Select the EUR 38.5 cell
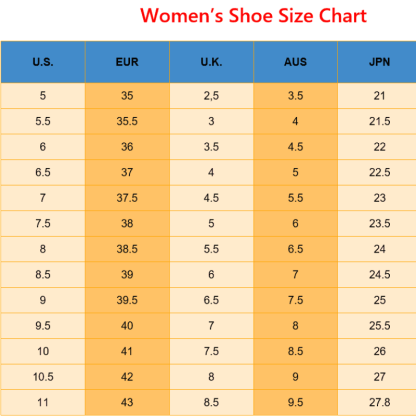Viewport: 416px width, 416px height. 127,249
